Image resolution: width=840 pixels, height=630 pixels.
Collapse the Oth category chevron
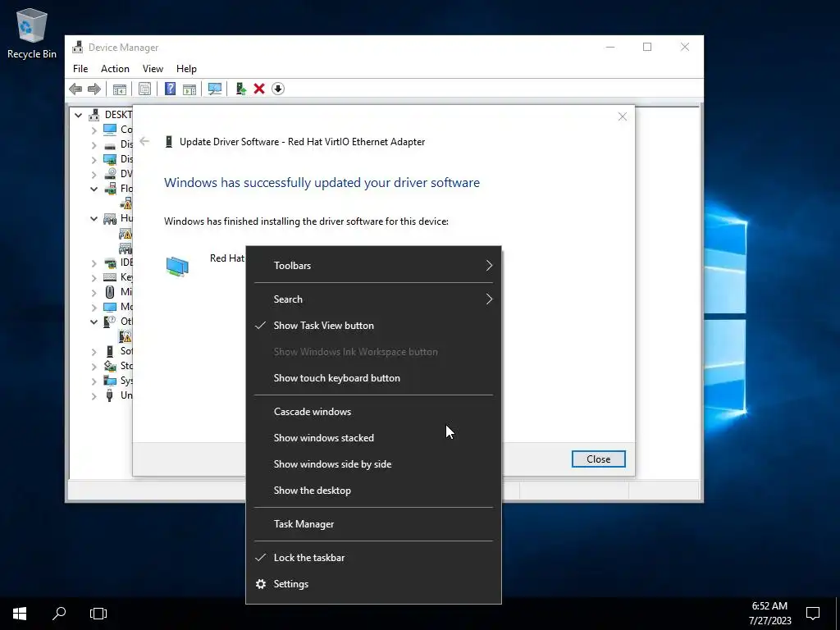pos(94,322)
